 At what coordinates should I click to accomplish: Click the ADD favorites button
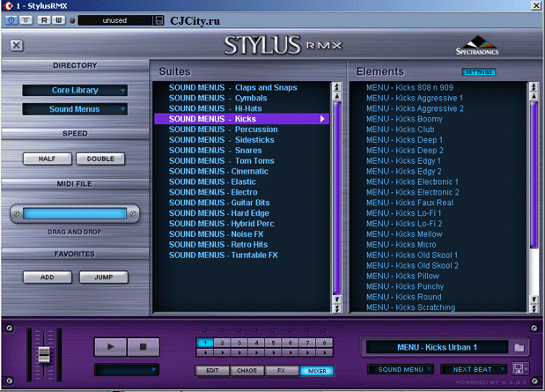point(48,277)
